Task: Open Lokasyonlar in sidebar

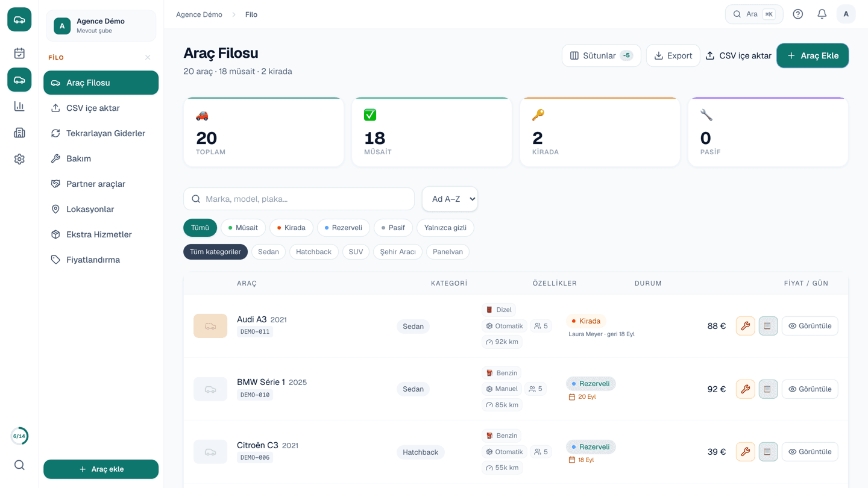Action: point(101,209)
